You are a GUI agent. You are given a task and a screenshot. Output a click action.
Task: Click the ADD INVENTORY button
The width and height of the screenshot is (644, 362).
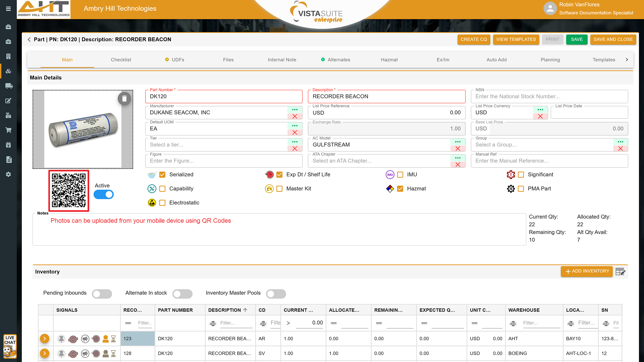coord(587,271)
